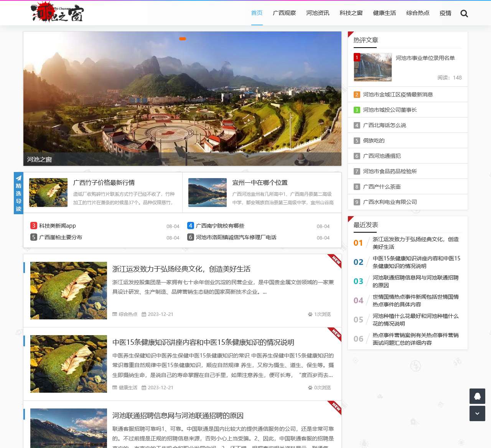
Task: Open list item 科技类新闻app
Action: coord(58,226)
